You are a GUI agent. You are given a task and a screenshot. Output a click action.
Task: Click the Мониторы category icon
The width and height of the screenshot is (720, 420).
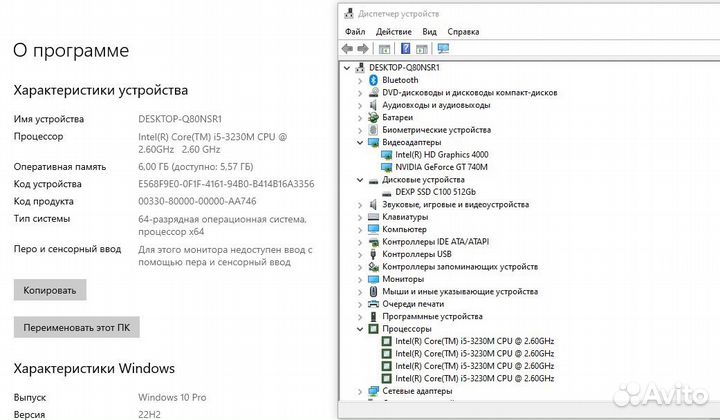(x=373, y=279)
